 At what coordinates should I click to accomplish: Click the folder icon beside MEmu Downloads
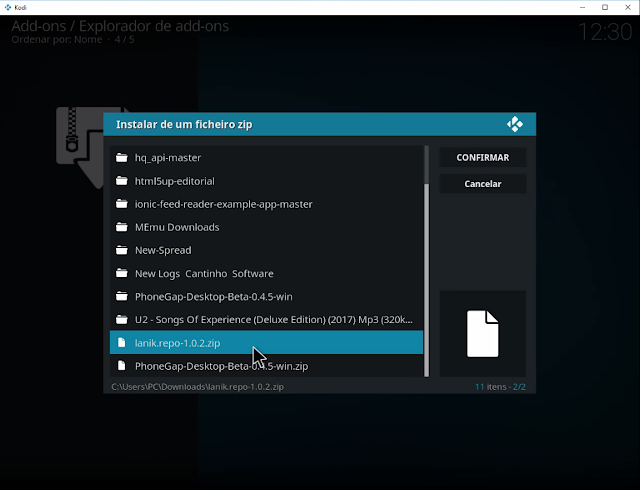tap(122, 227)
